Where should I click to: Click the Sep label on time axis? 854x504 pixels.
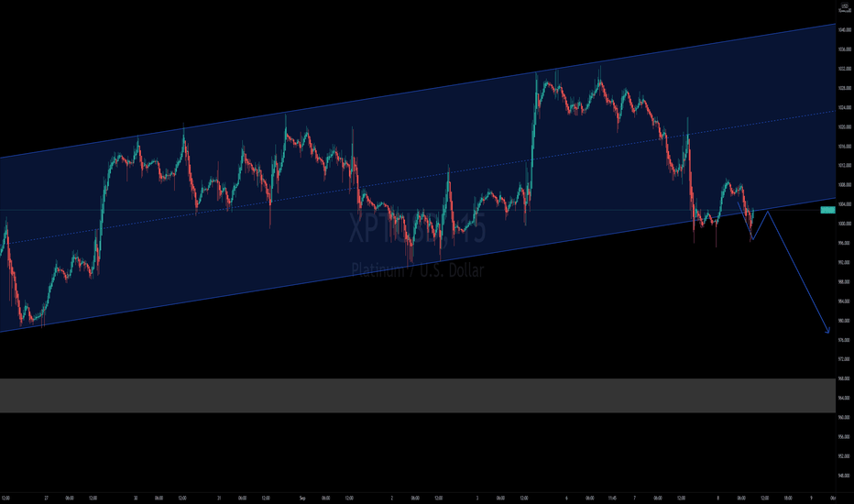click(x=302, y=498)
